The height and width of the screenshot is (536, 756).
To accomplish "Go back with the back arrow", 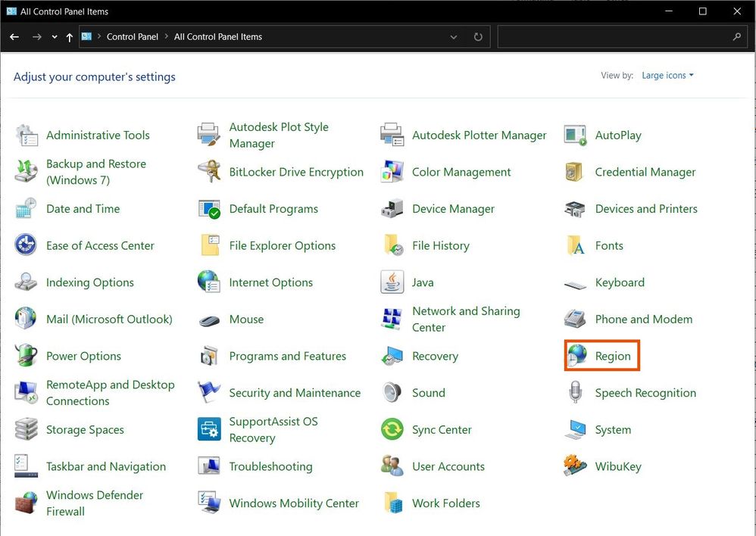I will click(x=14, y=36).
